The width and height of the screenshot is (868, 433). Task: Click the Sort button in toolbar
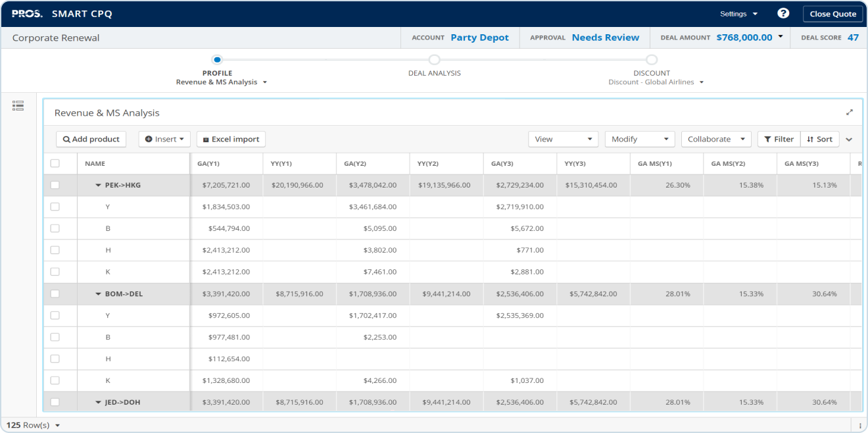coord(820,139)
